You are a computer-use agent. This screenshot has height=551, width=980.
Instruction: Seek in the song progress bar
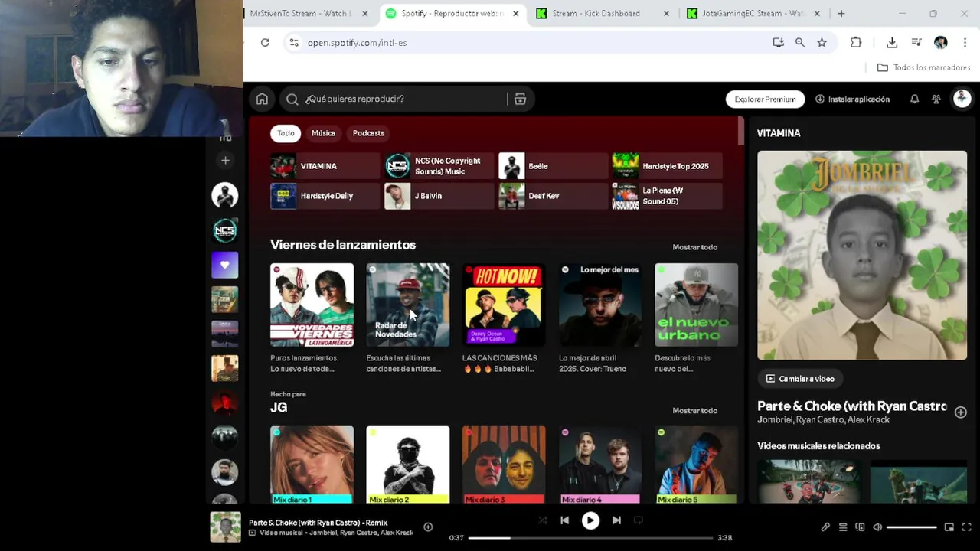coord(590,538)
